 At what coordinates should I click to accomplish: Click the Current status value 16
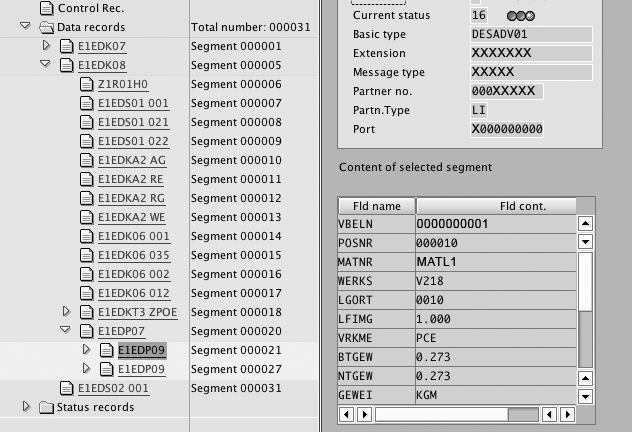point(479,15)
